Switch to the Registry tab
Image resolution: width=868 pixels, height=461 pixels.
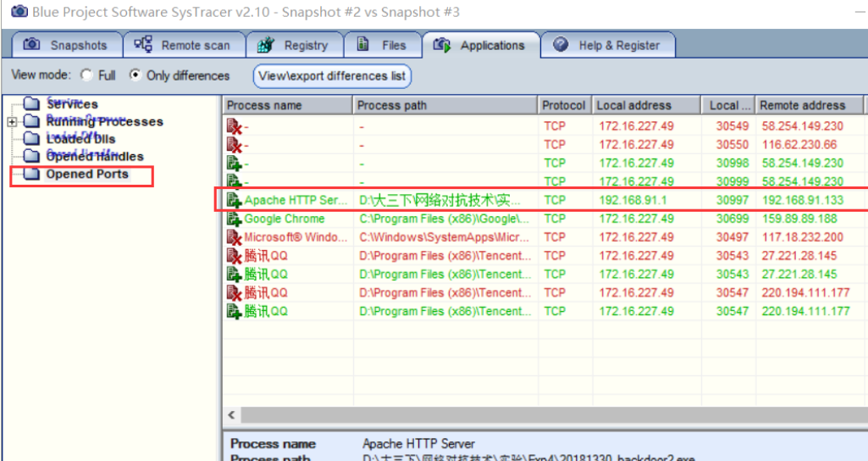tap(295, 45)
